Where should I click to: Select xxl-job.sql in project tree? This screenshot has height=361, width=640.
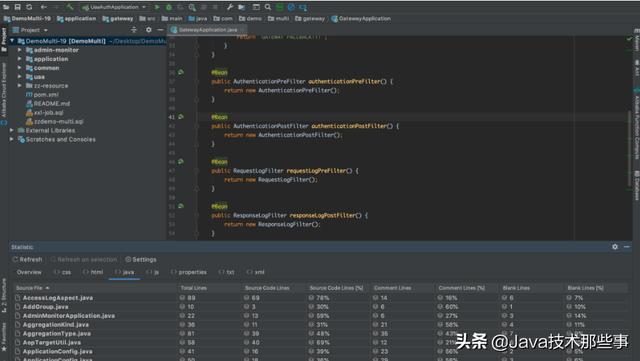(45, 113)
